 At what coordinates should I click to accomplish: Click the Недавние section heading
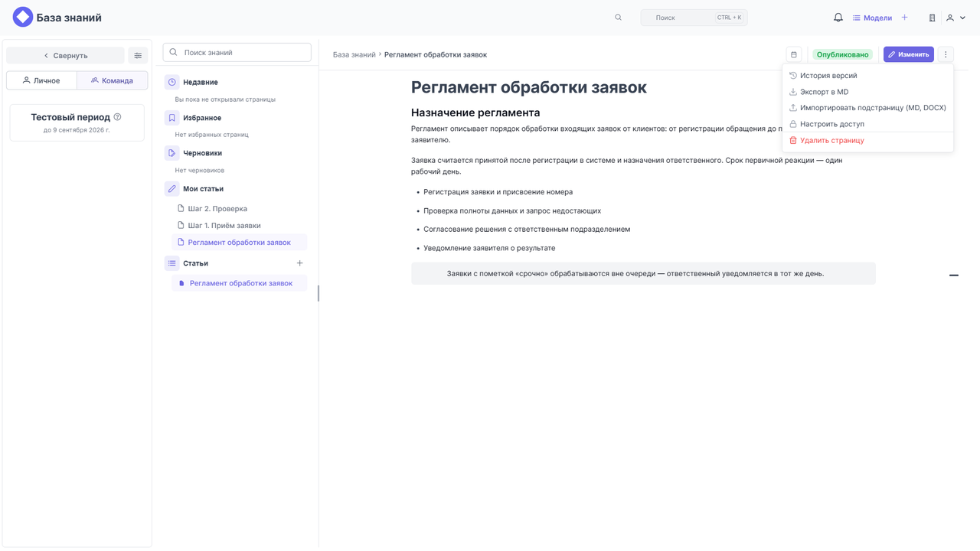pyautogui.click(x=201, y=82)
